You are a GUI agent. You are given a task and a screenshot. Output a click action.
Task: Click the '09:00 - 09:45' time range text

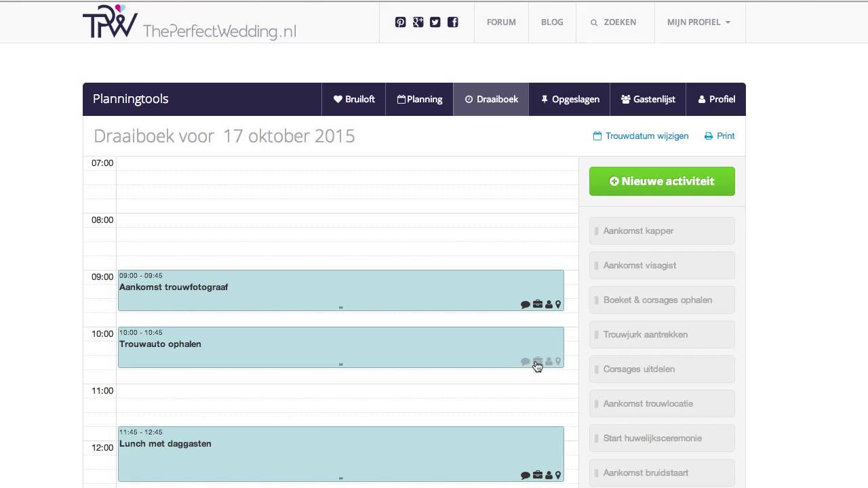[141, 276]
